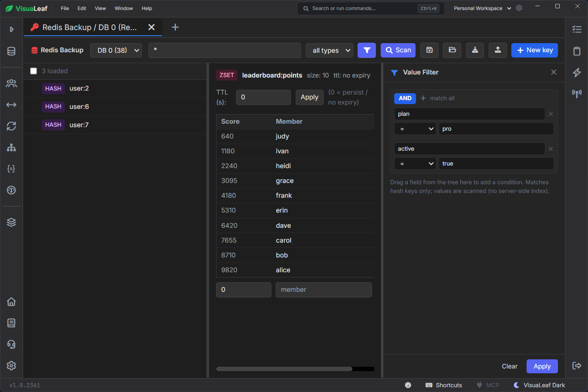This screenshot has height=392, width=588.
Task: Open the clipboard icon on right rail
Action: pyautogui.click(x=577, y=51)
